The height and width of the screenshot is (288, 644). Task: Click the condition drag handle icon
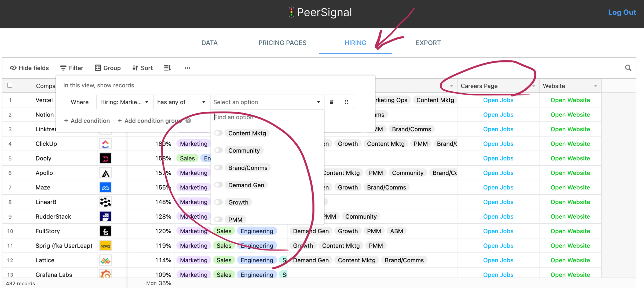346,102
